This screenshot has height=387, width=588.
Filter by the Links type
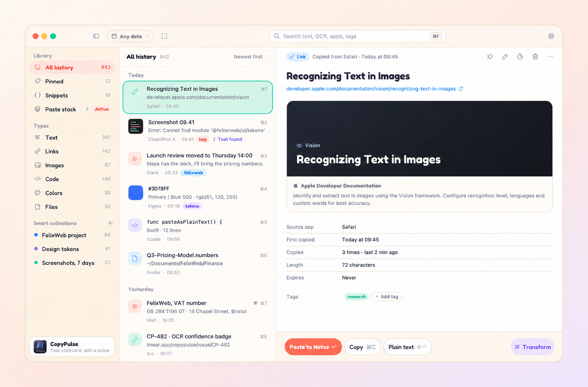[72, 151]
